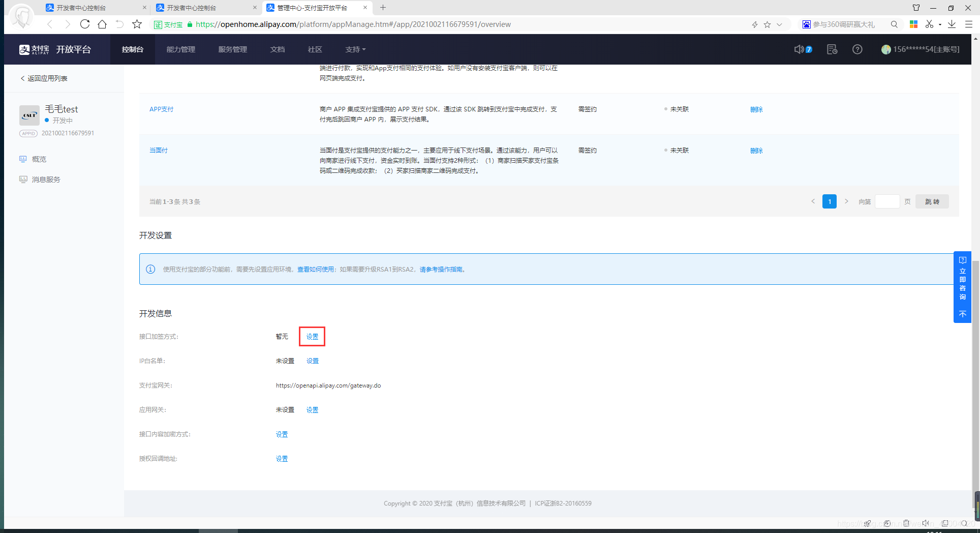Click the browser back arrow
Viewport: 980px width, 533px height.
[50, 24]
